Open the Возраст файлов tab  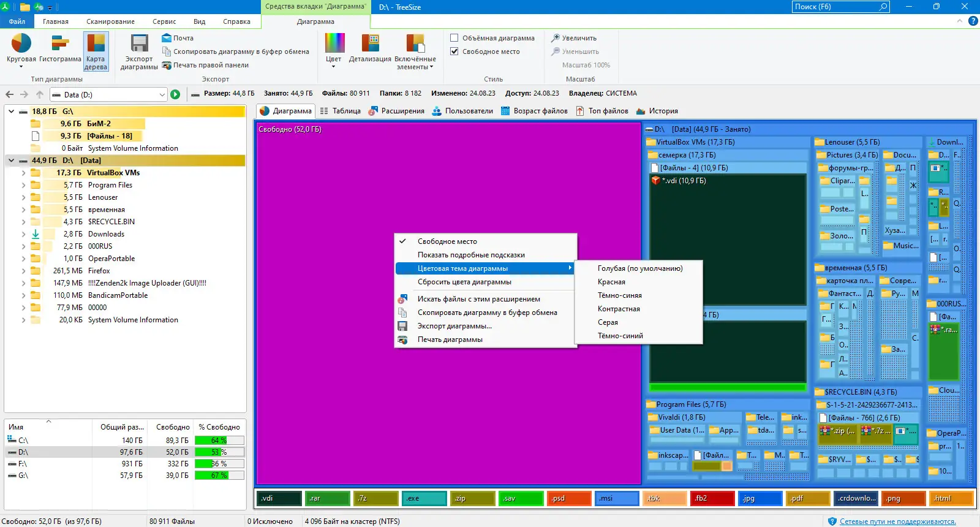click(x=534, y=111)
